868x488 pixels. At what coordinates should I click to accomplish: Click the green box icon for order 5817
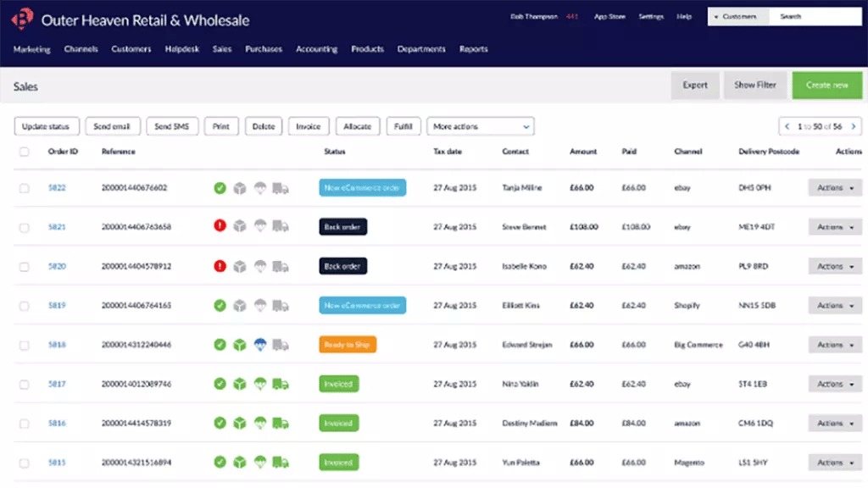(240, 384)
